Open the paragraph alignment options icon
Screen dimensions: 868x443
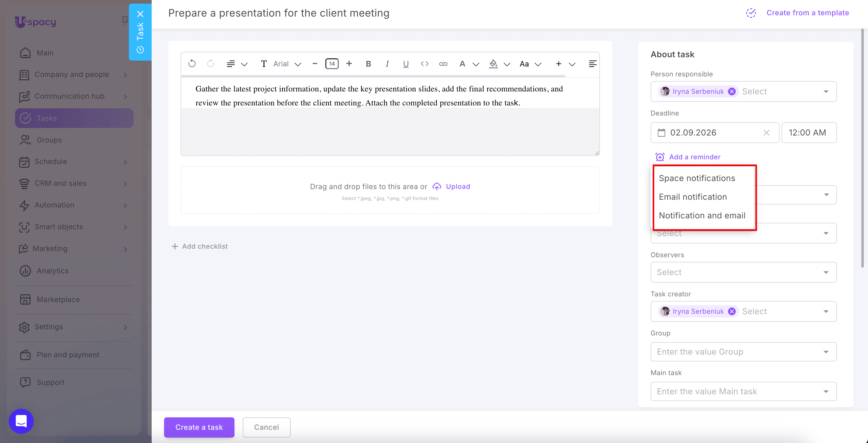click(x=231, y=64)
